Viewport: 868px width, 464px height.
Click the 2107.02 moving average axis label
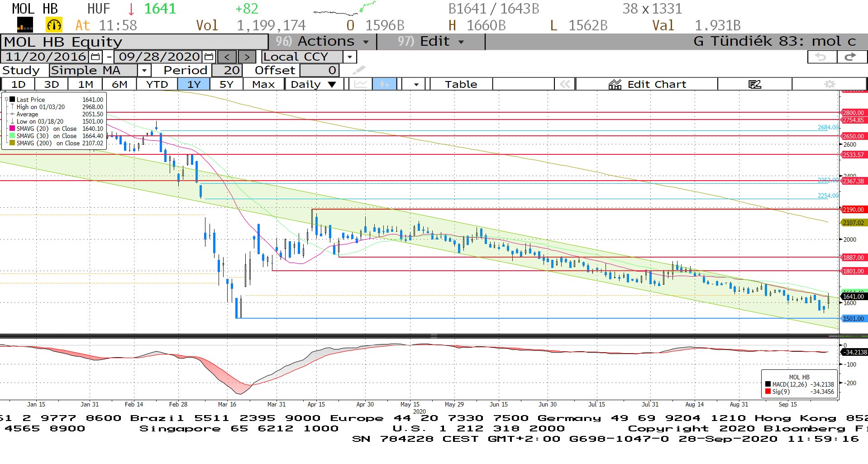(853, 223)
